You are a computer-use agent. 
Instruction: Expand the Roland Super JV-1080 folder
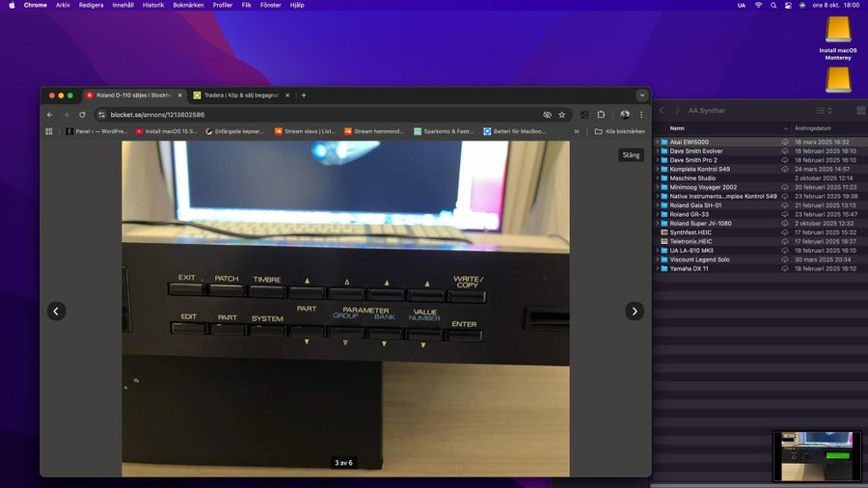[658, 224]
